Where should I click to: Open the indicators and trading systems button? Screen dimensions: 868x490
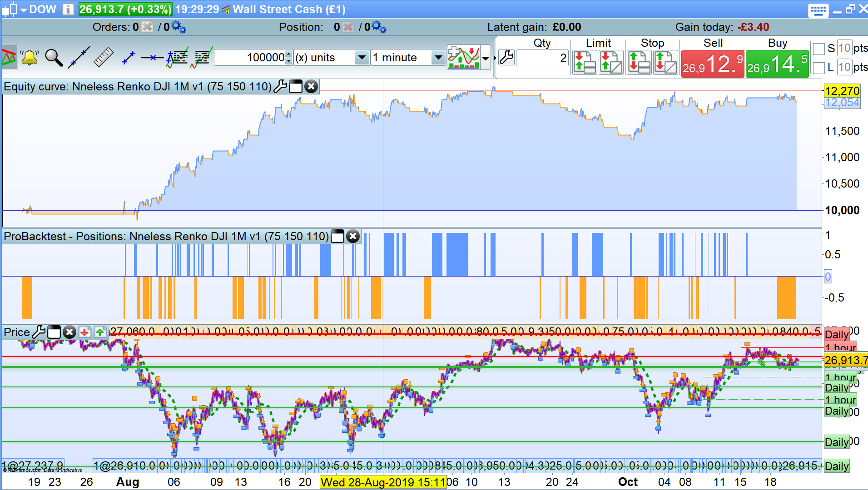point(464,57)
